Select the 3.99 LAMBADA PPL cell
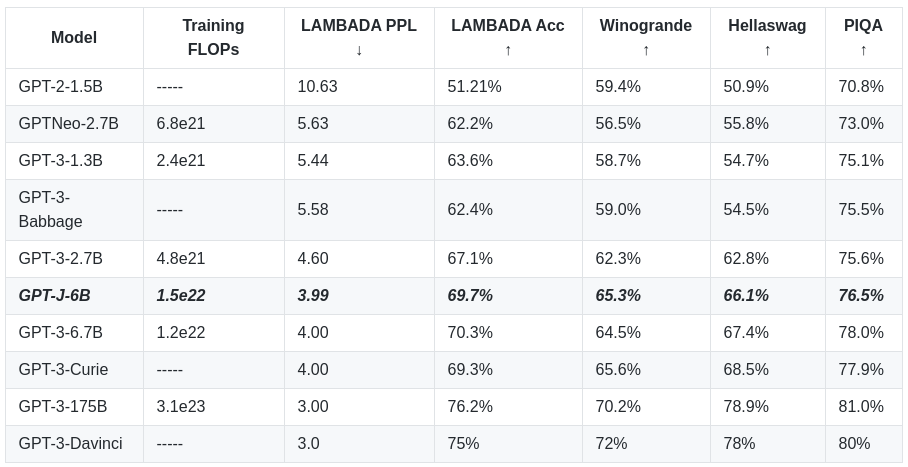The width and height of the screenshot is (908, 467). [x=313, y=296]
